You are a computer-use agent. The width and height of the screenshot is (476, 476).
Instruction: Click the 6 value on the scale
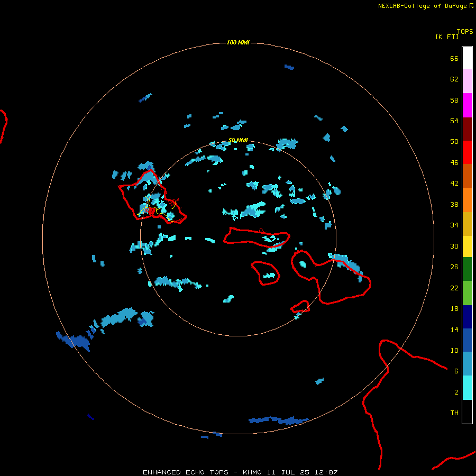click(456, 371)
